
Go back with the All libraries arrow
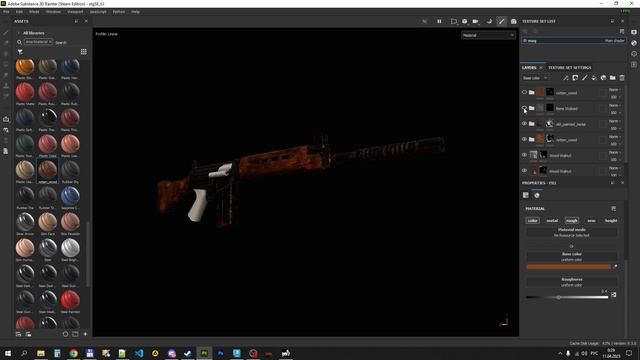point(18,33)
